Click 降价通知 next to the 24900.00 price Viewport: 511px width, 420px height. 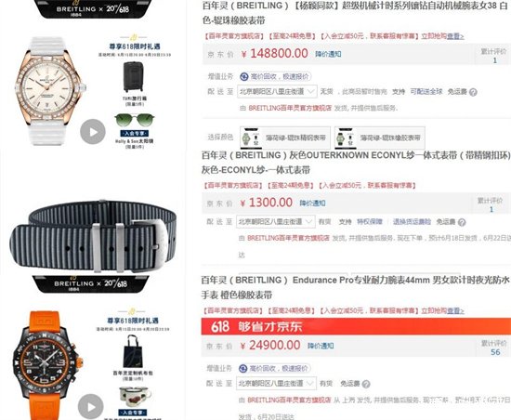pyautogui.click(x=321, y=346)
